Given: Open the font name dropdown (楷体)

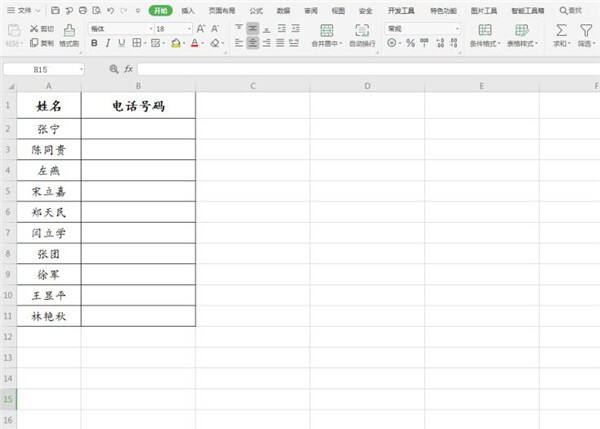Looking at the screenshot, I should 151,29.
